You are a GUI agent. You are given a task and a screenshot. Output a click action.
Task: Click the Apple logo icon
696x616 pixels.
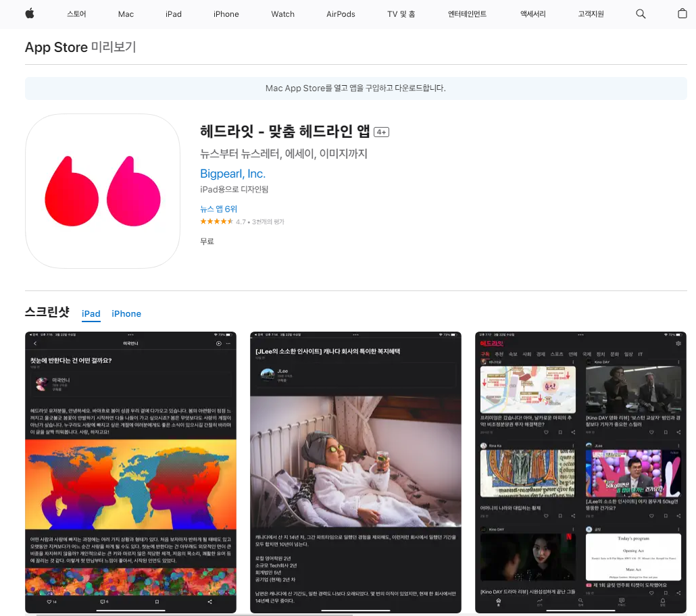point(30,14)
